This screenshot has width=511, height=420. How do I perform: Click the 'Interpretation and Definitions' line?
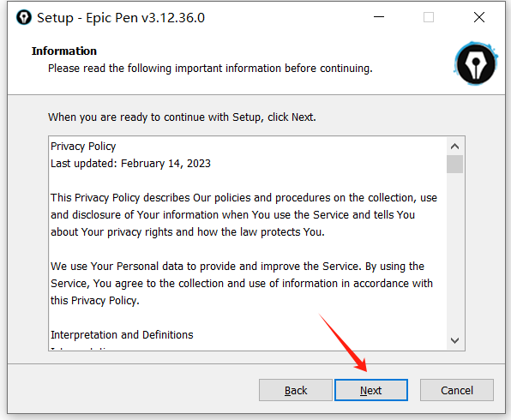click(x=122, y=334)
